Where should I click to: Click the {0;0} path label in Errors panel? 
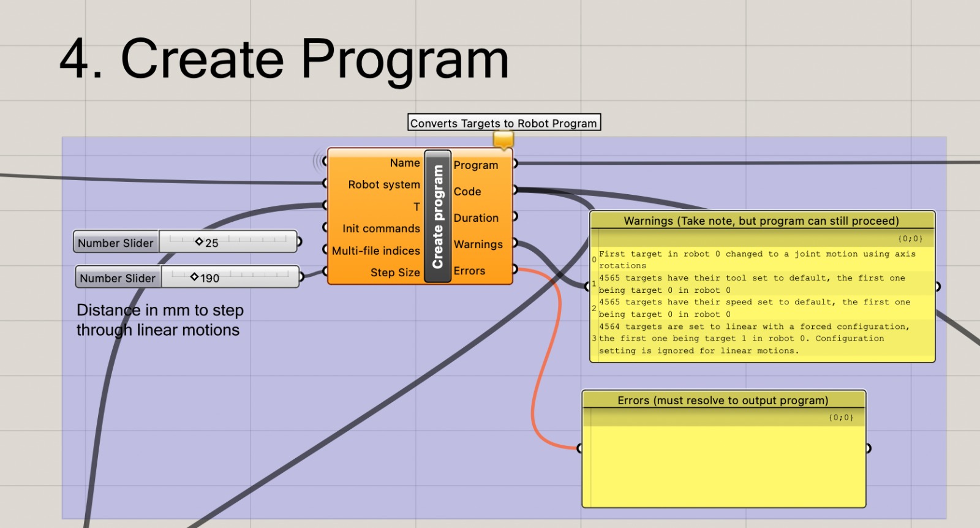pyautogui.click(x=841, y=417)
